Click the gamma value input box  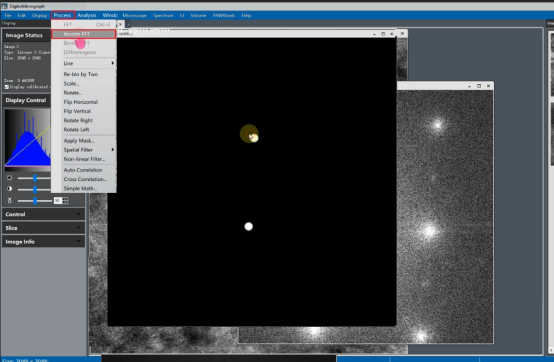tap(58, 201)
